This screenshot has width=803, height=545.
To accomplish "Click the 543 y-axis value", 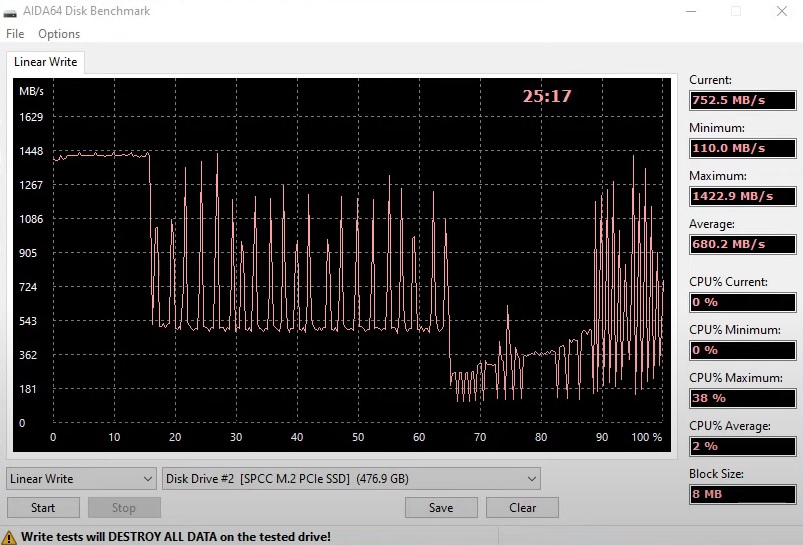I will pos(28,321).
